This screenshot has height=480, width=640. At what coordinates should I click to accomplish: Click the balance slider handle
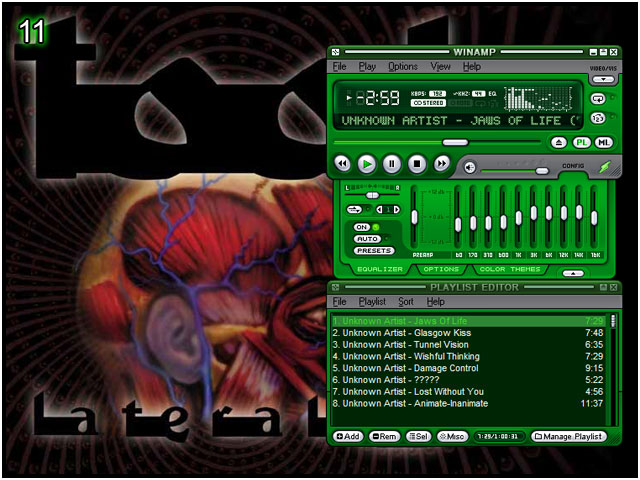(x=372, y=196)
